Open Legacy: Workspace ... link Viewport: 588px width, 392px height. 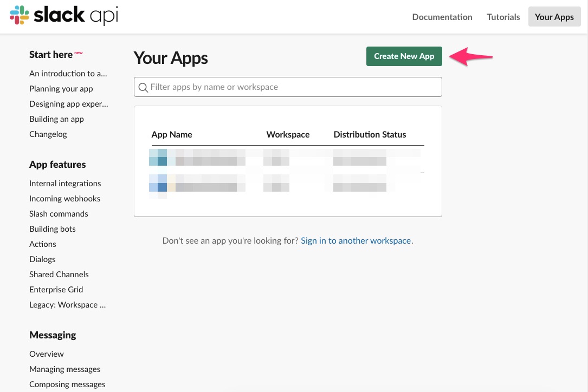[68, 305]
